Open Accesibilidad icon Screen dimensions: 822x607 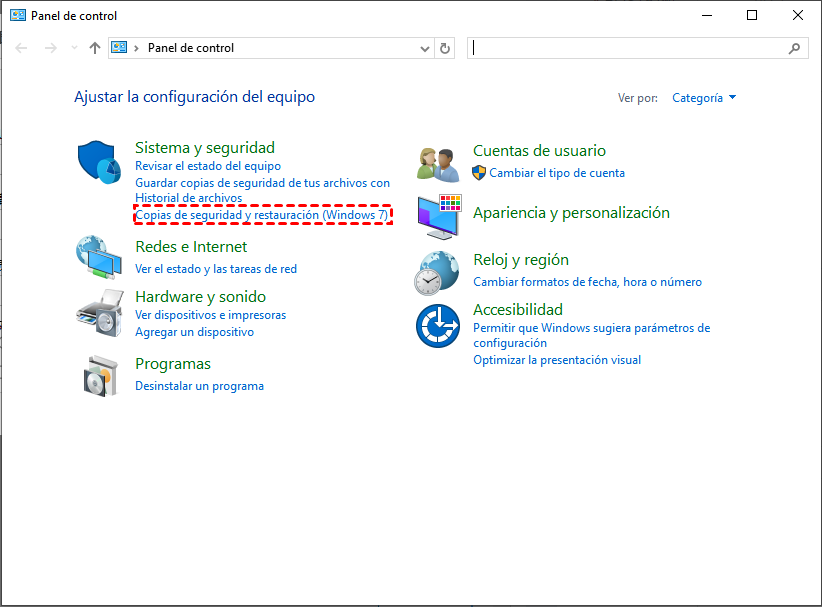coord(437,326)
